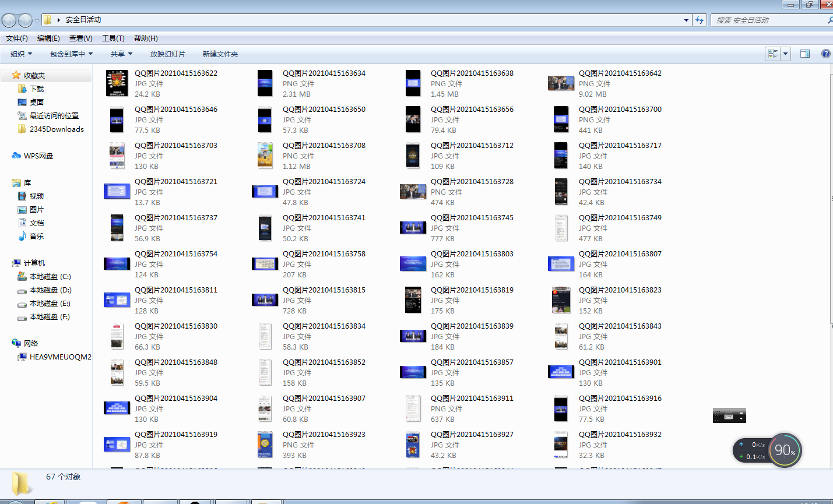The image size is (833, 504).
Task: Click the Forward navigation arrow button
Action: click(x=25, y=20)
